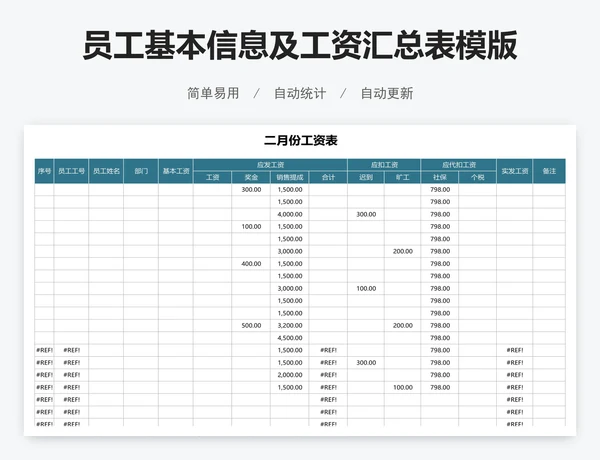Select the 500.00 bonus cell
600x460 pixels.
[251, 325]
